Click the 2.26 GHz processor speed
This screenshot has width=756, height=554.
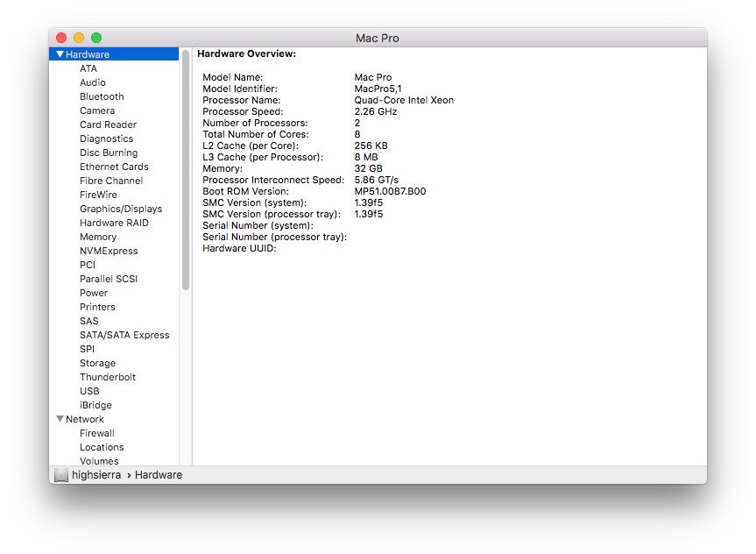[x=376, y=111]
